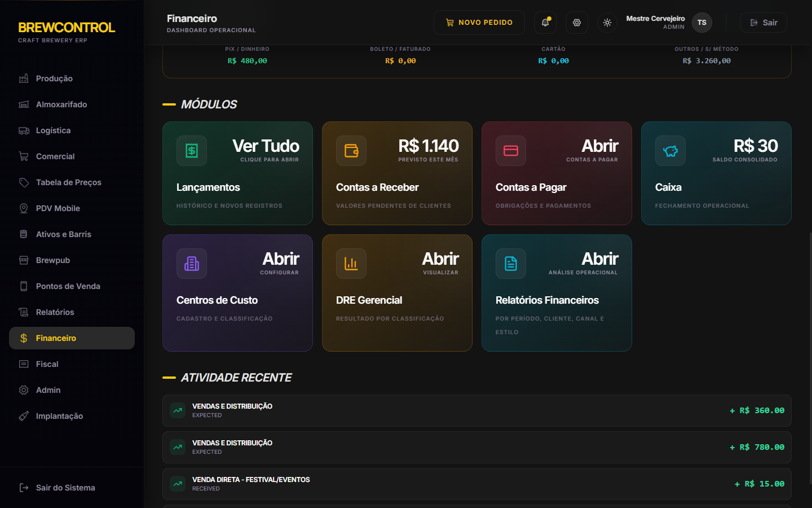Click the PDV Mobile map pin icon

[x=24, y=208]
